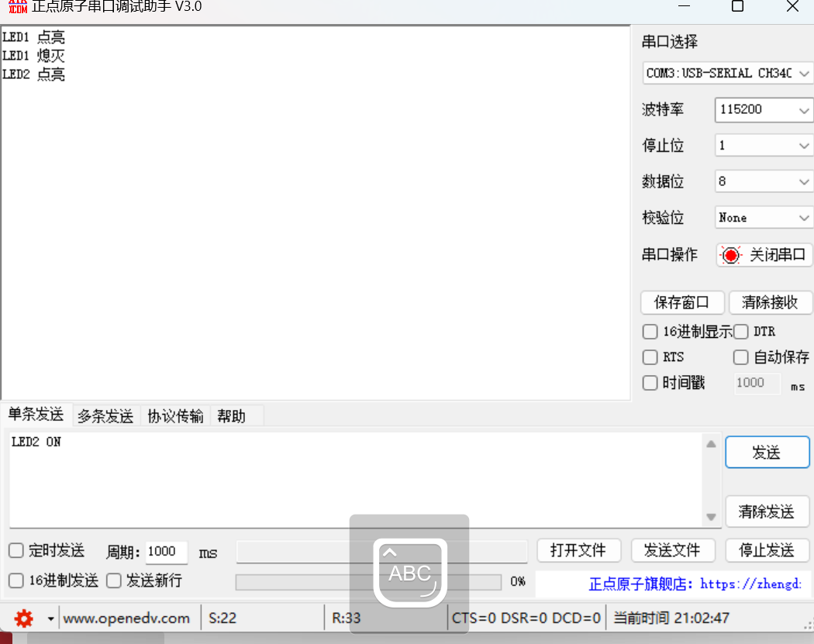Click the XCOM application logo icon
The height and width of the screenshot is (644, 814).
pos(18,7)
